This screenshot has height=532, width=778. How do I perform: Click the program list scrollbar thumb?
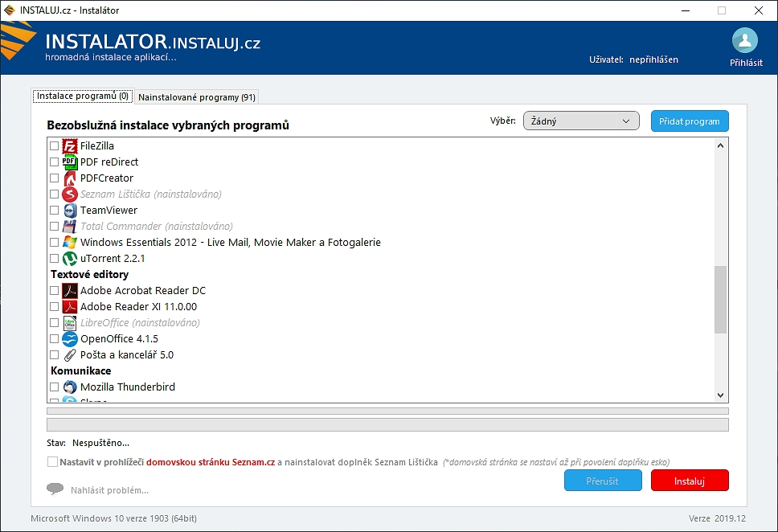pos(720,300)
